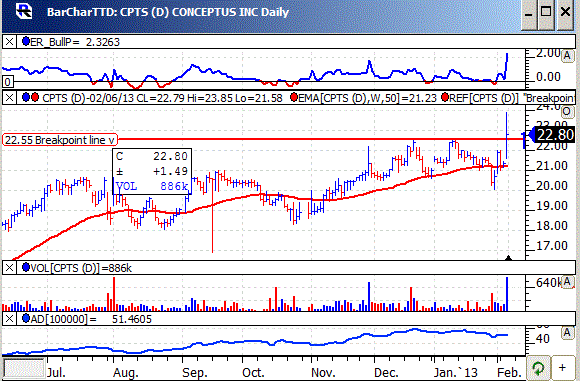
Task: Click the Nov. month label
Action: point(323,372)
